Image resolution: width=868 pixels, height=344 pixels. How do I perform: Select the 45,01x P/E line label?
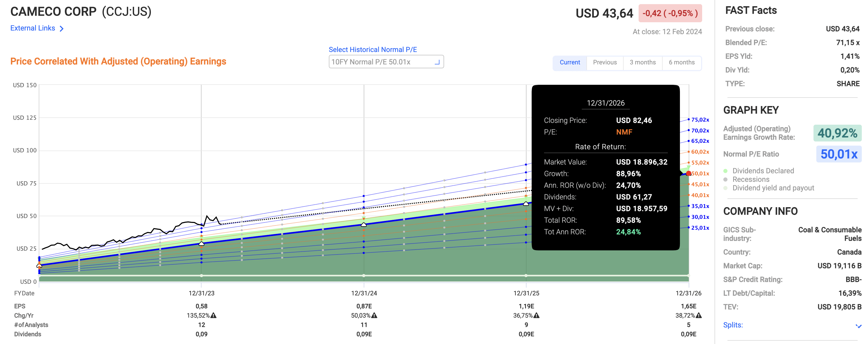[700, 184]
